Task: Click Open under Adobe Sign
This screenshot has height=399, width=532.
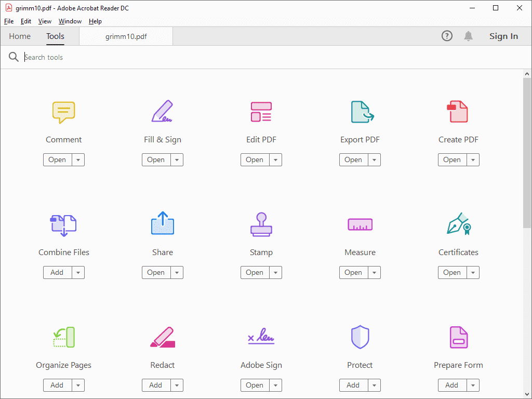Action: pyautogui.click(x=255, y=385)
